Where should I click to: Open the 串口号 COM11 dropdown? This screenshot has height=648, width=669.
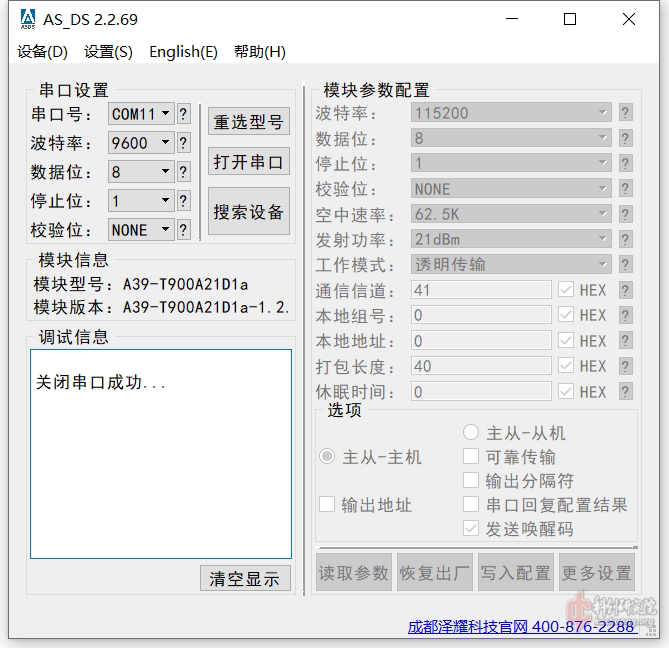(x=141, y=114)
